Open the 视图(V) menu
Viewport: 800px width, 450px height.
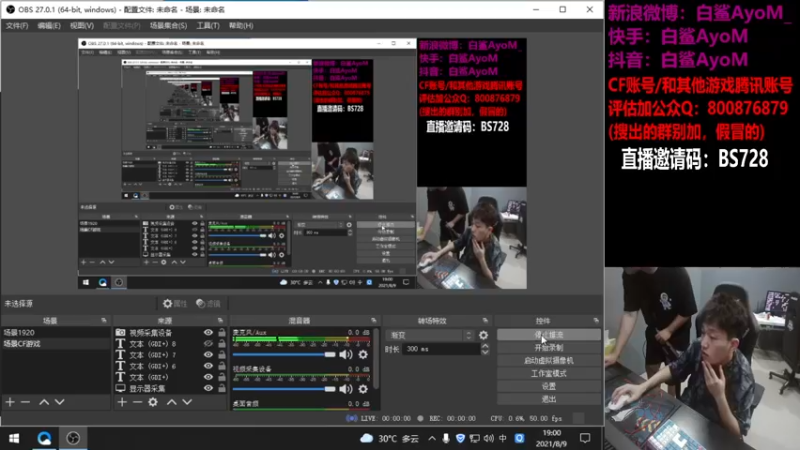point(82,26)
